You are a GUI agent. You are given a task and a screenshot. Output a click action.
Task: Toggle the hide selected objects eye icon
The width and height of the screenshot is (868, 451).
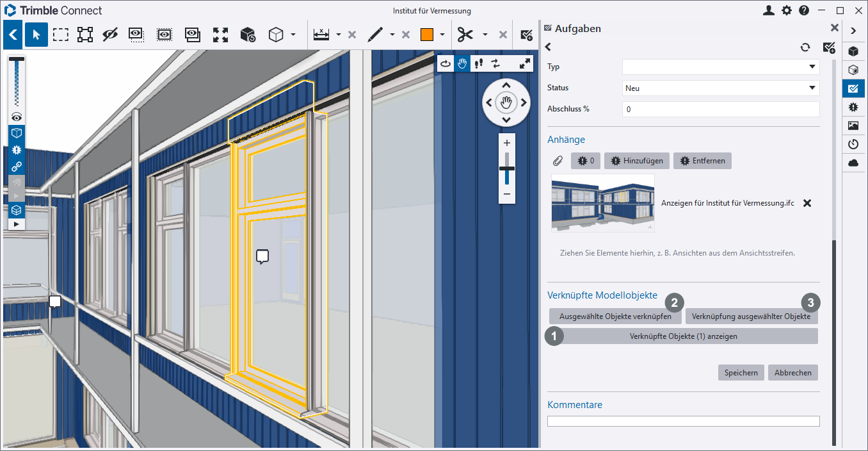pos(110,35)
